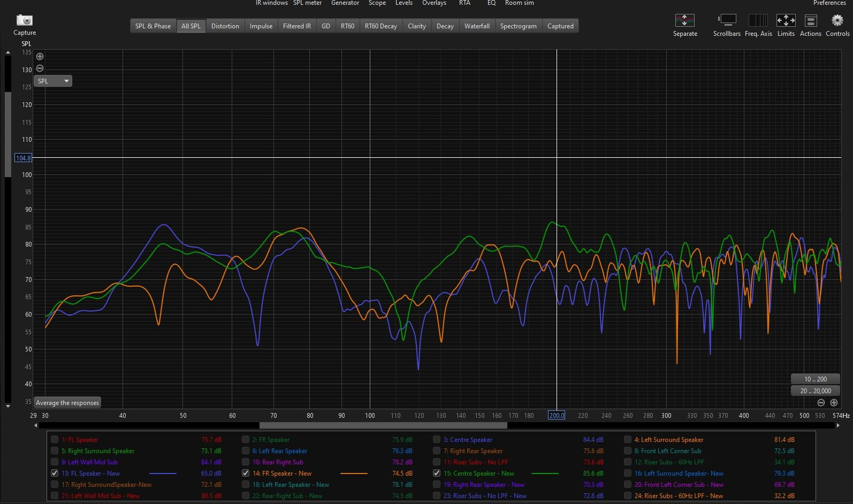Click the Average the responses button
The width and height of the screenshot is (853, 504).
pyautogui.click(x=67, y=403)
